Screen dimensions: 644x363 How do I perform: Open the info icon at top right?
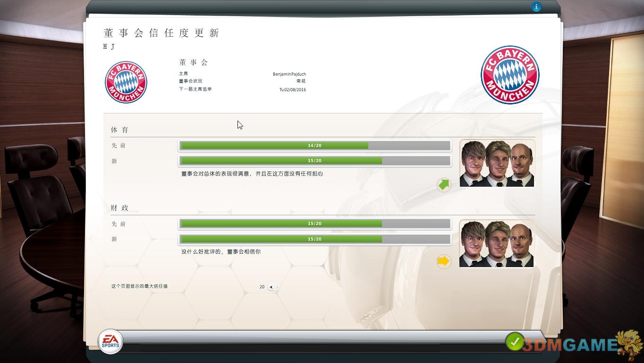[x=536, y=7]
